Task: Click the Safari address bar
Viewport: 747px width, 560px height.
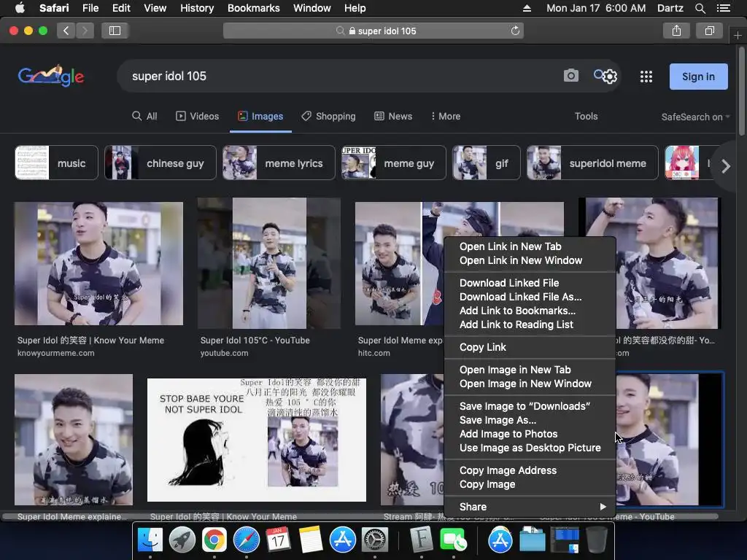Action: pos(373,31)
